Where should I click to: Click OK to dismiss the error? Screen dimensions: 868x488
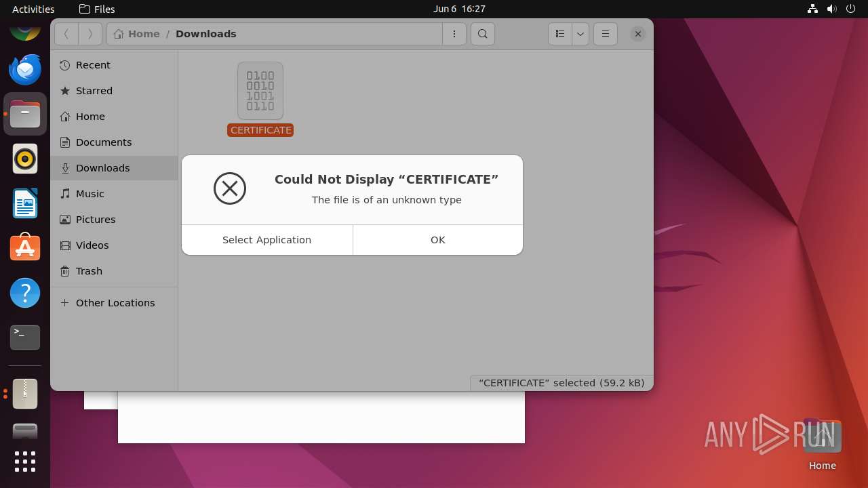pyautogui.click(x=438, y=240)
